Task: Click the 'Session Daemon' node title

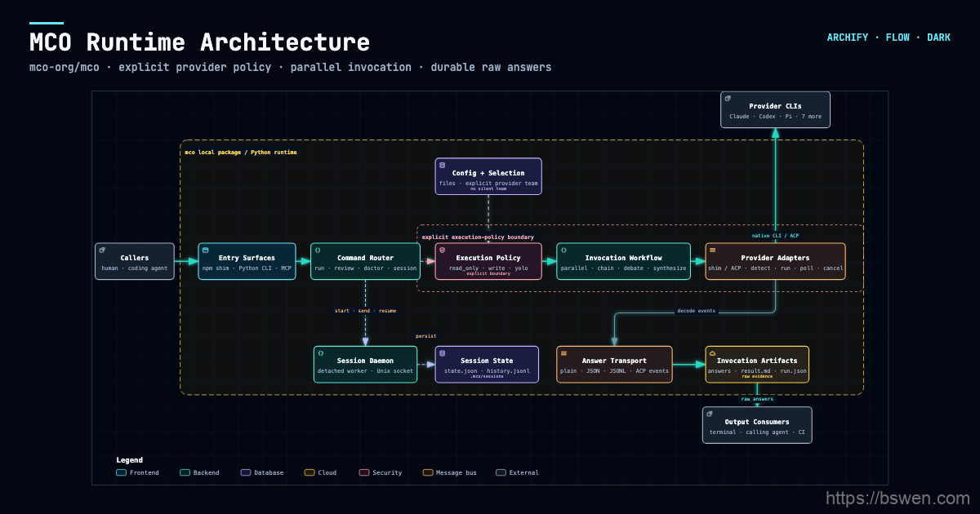Action: [x=365, y=361]
